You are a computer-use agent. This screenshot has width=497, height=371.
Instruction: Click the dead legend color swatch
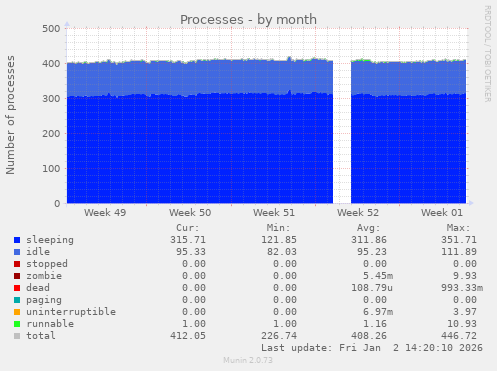(17, 288)
